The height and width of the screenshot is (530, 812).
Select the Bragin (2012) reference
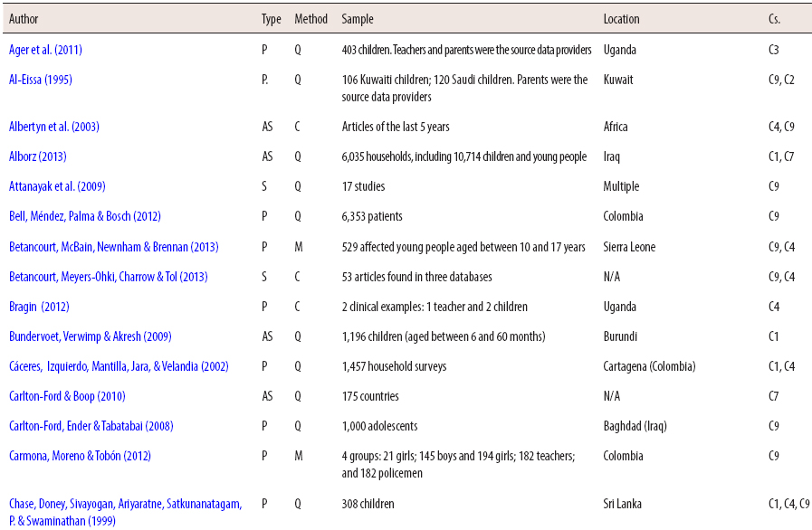(34, 306)
